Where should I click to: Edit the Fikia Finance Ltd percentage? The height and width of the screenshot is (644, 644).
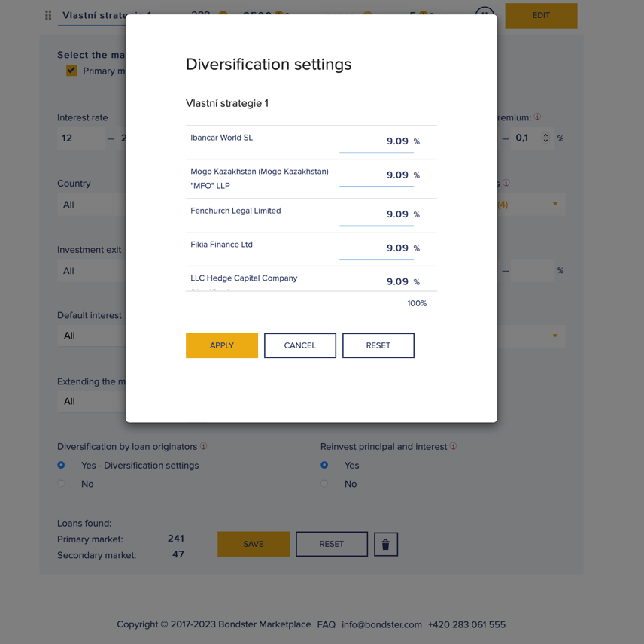[376, 248]
